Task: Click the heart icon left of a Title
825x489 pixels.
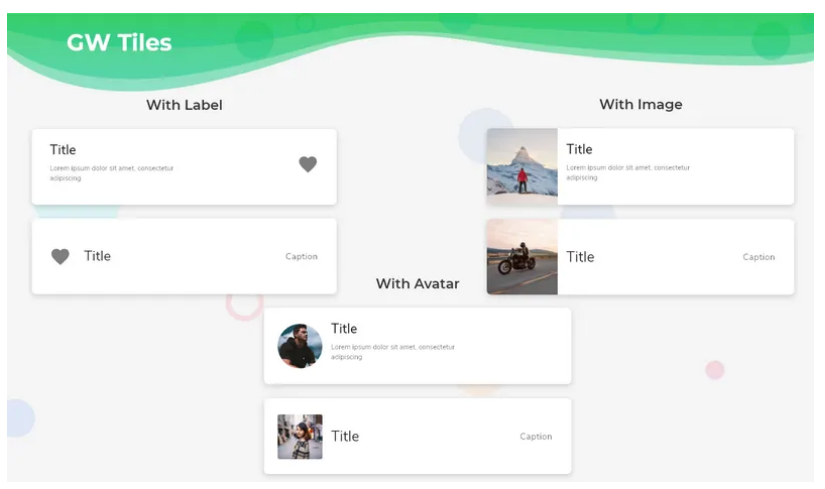Action: 60,256
